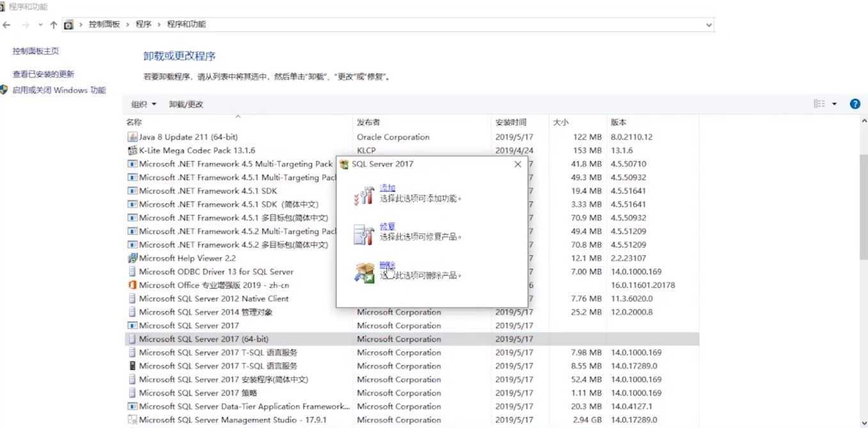Click the view options icon
The height and width of the screenshot is (428, 868).
coord(819,104)
